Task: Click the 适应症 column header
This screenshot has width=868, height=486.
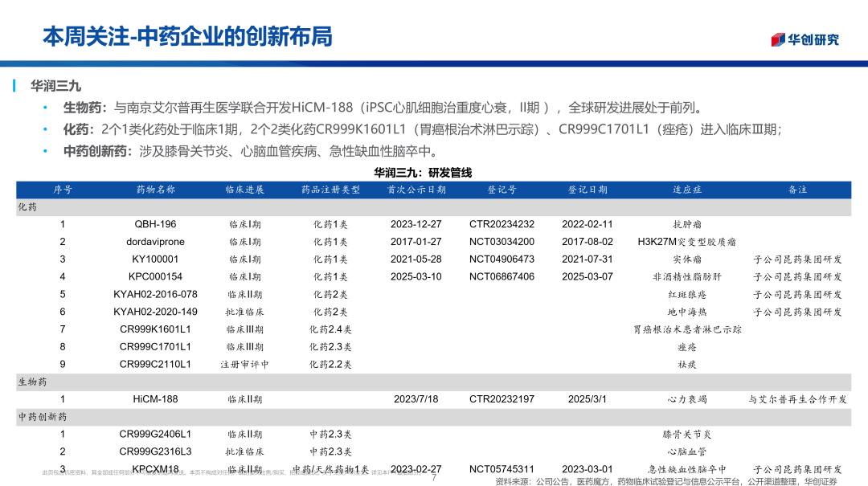Action: (x=687, y=190)
